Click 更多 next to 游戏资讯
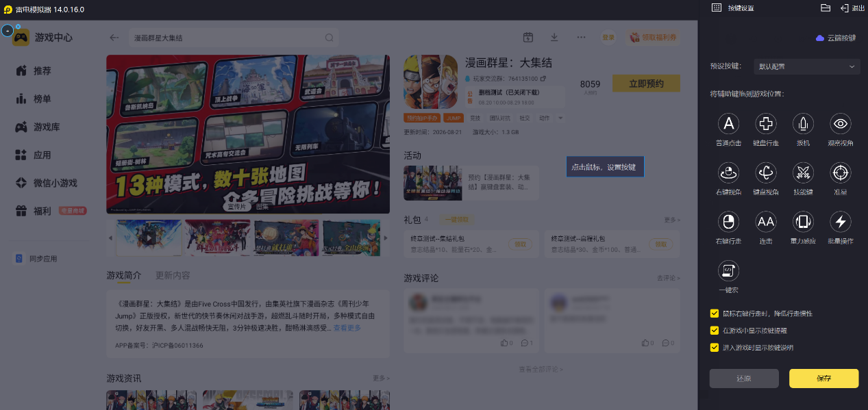The image size is (868, 410). click(x=381, y=378)
